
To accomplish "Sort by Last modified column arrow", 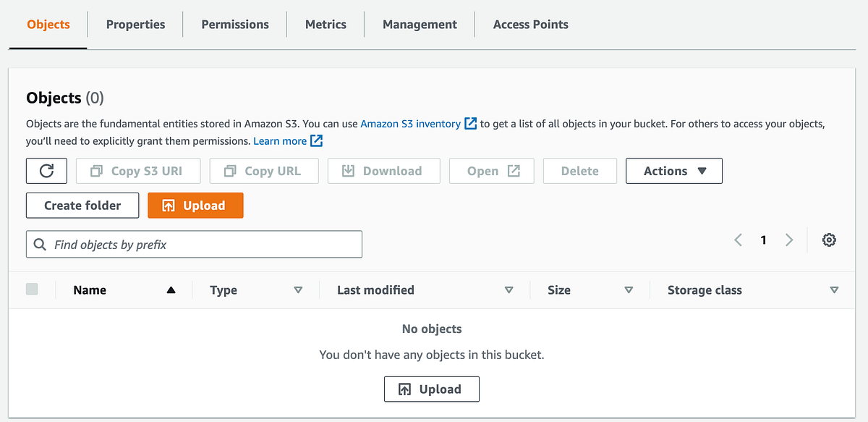I will point(509,290).
